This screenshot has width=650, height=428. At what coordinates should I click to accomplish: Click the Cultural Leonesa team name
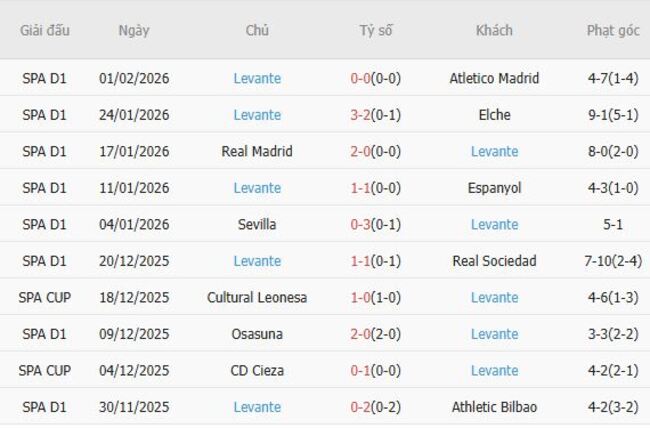tap(257, 298)
